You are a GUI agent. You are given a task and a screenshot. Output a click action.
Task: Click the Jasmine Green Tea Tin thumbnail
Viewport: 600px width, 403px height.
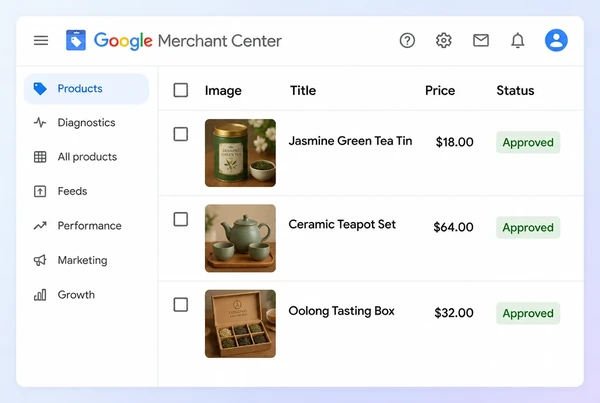click(x=240, y=153)
